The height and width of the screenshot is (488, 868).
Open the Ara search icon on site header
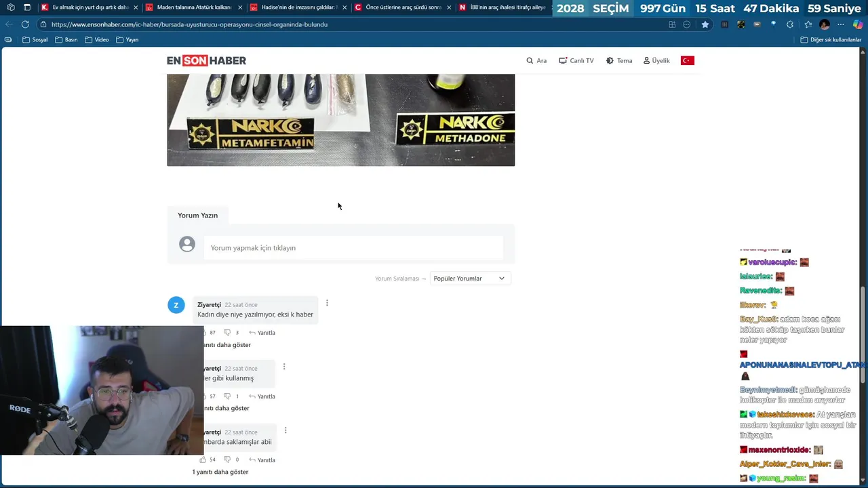point(536,61)
